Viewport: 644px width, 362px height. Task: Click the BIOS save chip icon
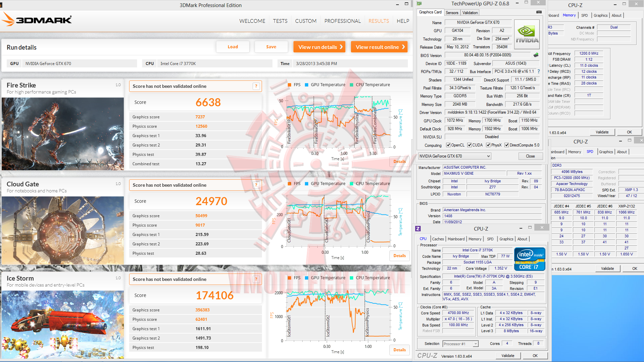[x=536, y=55]
